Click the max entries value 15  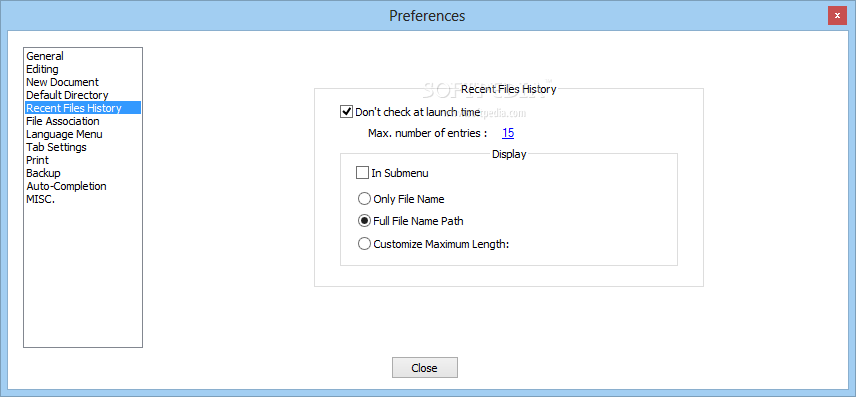[x=508, y=133]
